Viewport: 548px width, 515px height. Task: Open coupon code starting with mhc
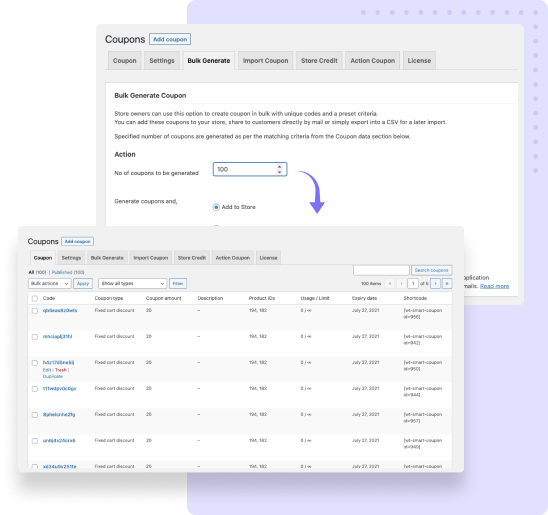[x=57, y=336]
